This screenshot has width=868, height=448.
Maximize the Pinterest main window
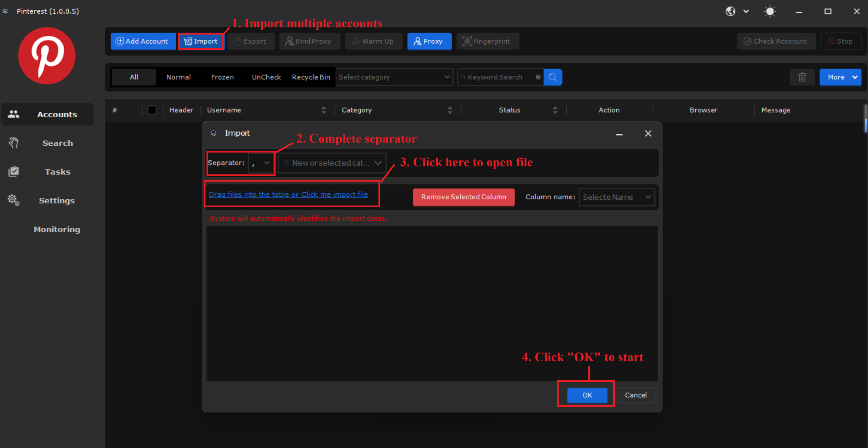click(828, 12)
